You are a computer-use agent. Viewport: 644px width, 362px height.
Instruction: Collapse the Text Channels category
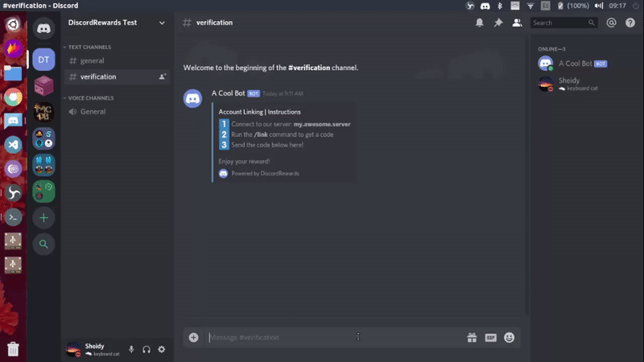[90, 47]
